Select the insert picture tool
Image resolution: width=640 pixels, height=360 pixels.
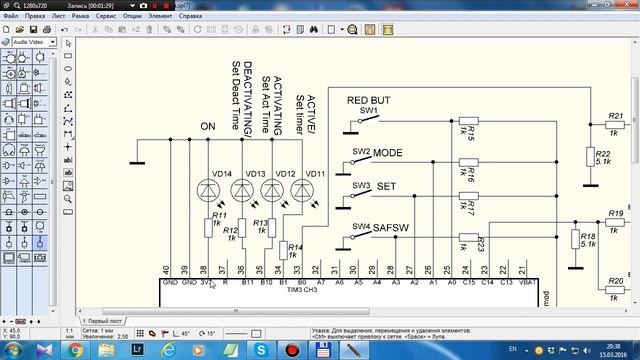[68, 186]
